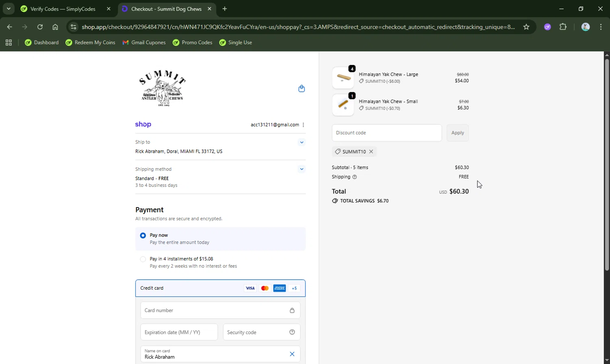The height and width of the screenshot is (364, 610).
Task: Select Pay in 4 installments option
Action: tap(143, 259)
